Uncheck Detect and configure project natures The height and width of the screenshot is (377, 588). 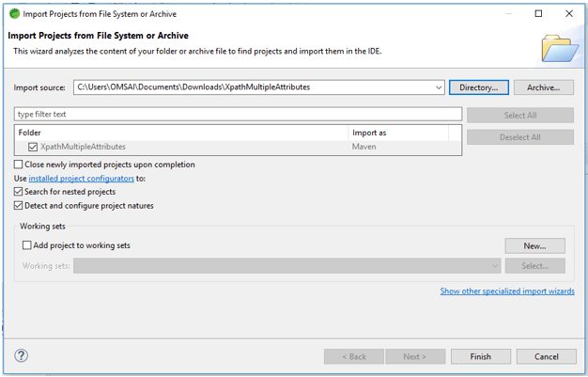pyautogui.click(x=19, y=205)
